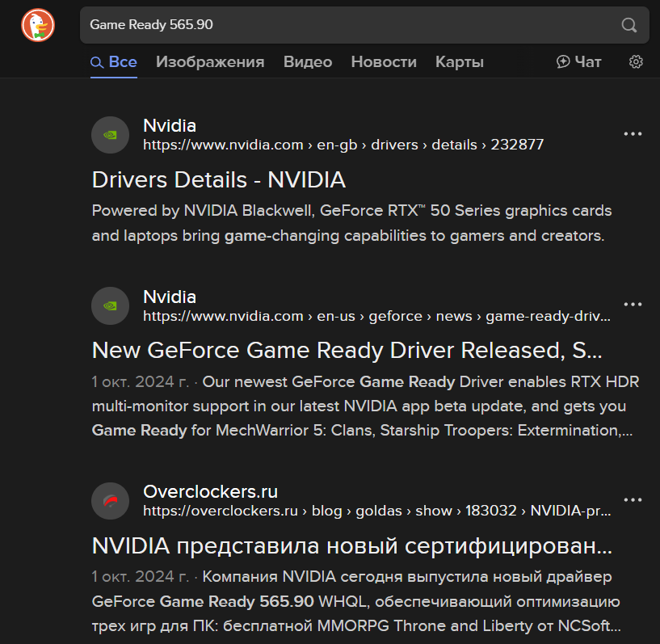Select the Все tab
Screen dimensions: 660x644
[x=114, y=62]
